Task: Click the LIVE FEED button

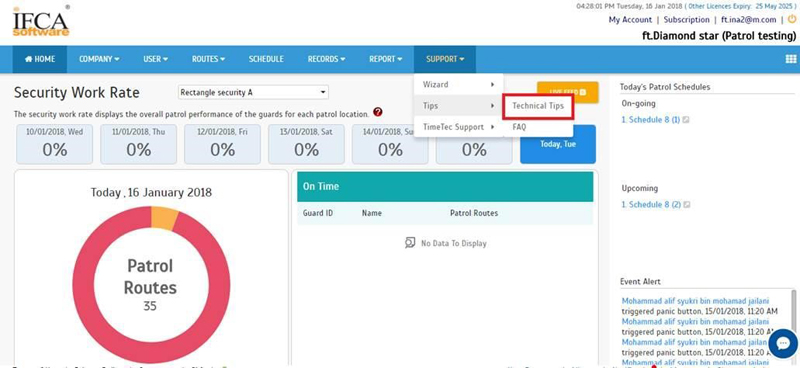Action: (x=567, y=92)
